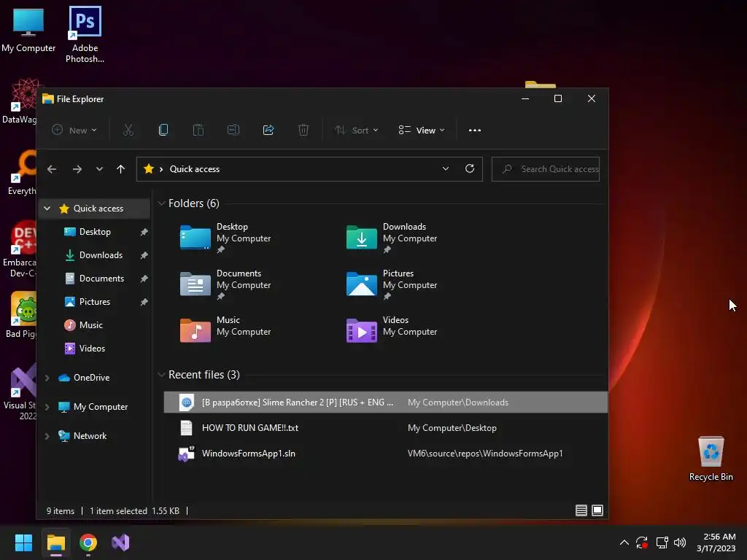Expand the OneDrive tree node
Screen dimensions: 747x560
[47, 378]
